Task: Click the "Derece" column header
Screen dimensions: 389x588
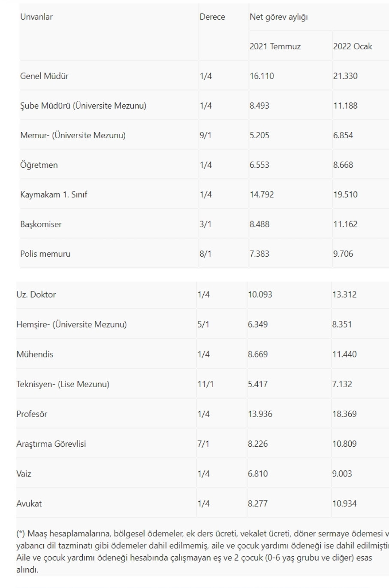Action: tap(212, 17)
